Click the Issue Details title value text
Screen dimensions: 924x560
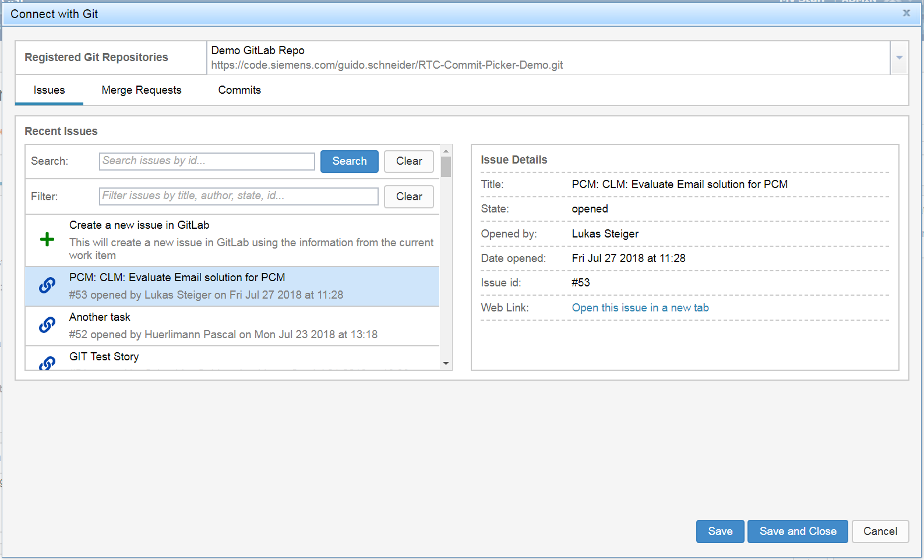(679, 185)
